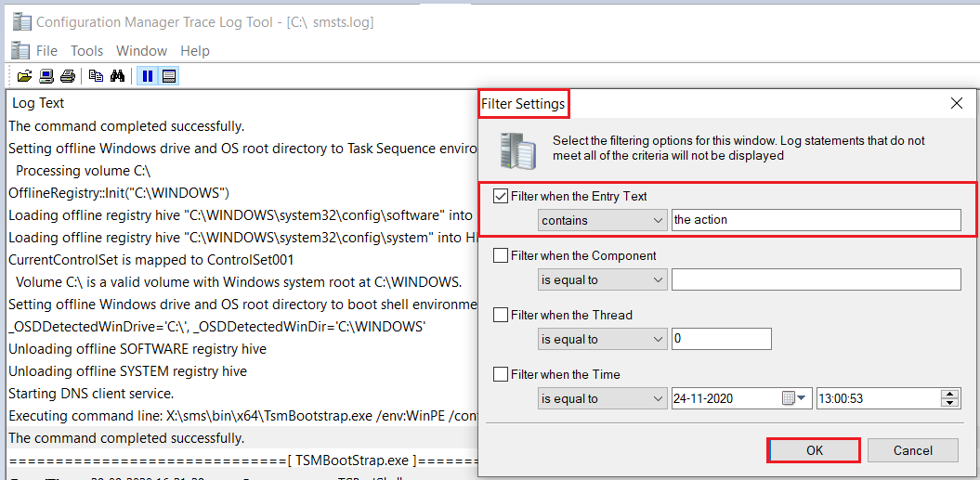Print the log using printer icon
This screenshot has width=980, height=480.
(68, 76)
